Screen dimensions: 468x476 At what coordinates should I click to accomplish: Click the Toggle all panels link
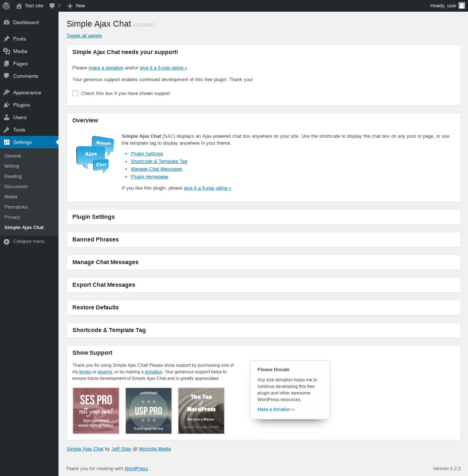pos(84,35)
